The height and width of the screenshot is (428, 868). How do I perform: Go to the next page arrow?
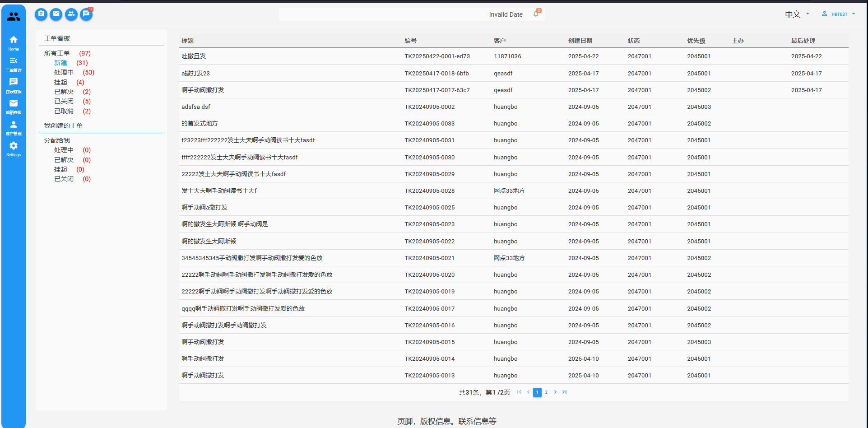pyautogui.click(x=555, y=392)
